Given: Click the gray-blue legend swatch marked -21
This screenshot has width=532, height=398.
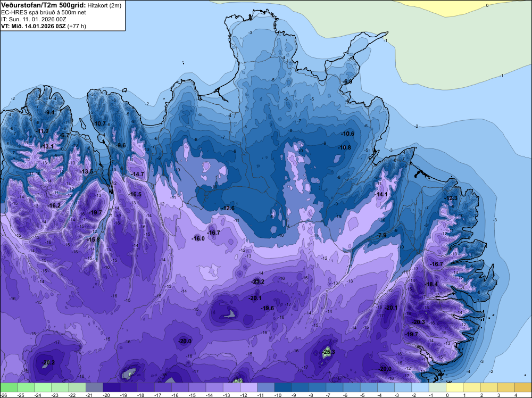Looking at the screenshot, I should (x=94, y=387).
